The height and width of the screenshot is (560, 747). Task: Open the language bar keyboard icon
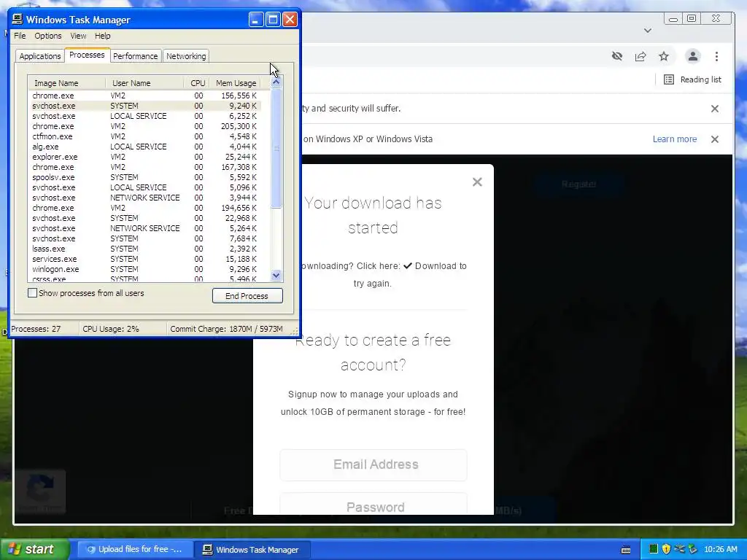point(626,550)
